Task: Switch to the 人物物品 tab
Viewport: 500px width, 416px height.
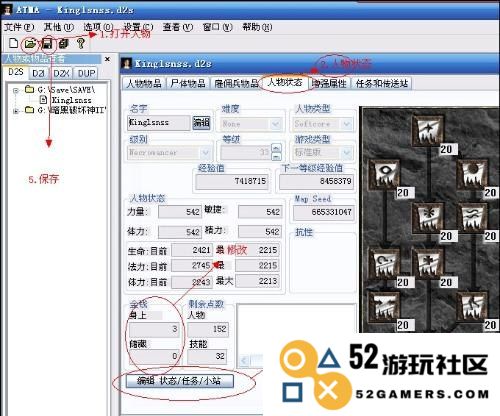Action: click(144, 83)
